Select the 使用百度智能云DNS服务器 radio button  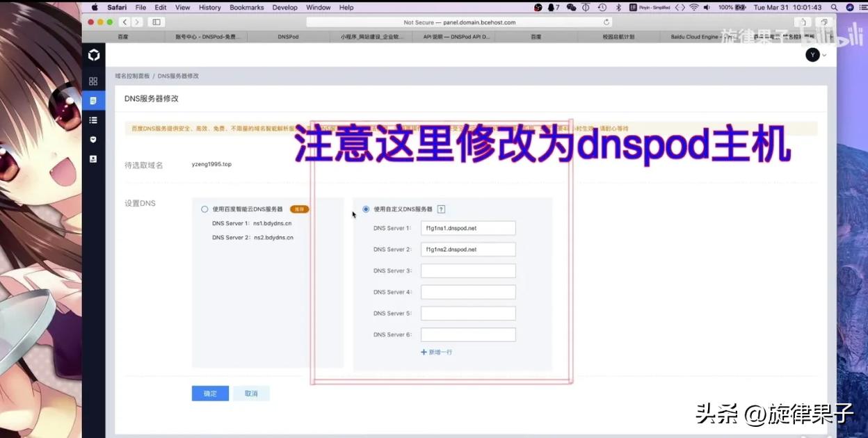[x=204, y=209]
